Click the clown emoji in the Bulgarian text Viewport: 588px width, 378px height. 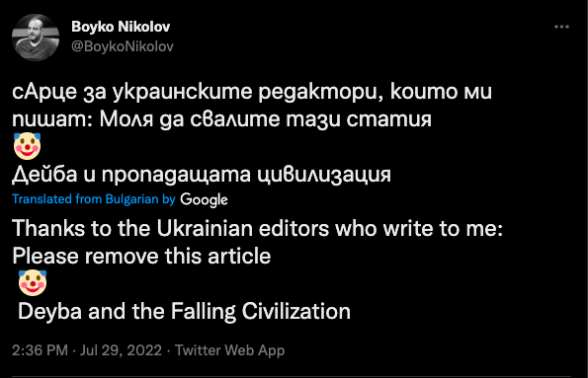click(x=27, y=146)
